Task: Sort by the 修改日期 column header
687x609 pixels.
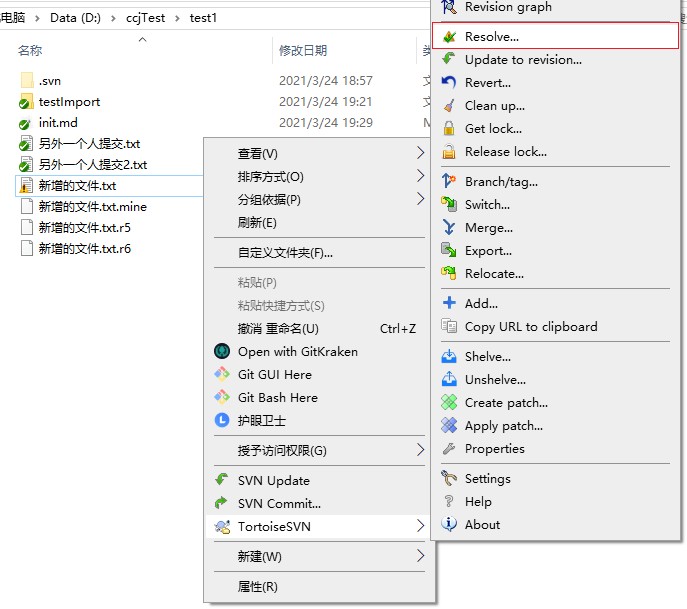Action: click(x=303, y=50)
